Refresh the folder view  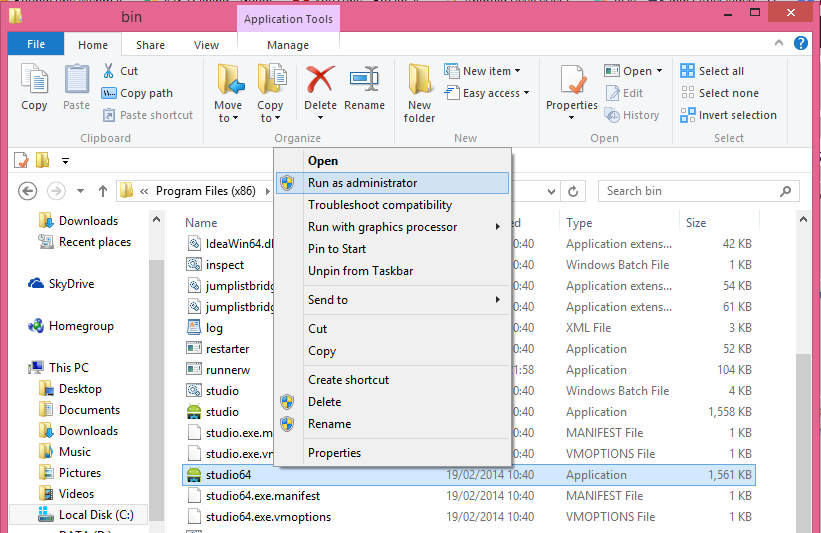(574, 191)
